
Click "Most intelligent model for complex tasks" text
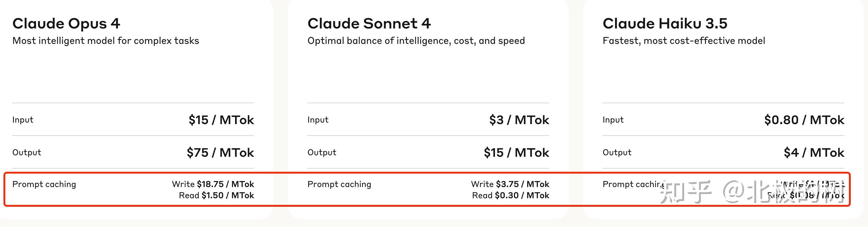pyautogui.click(x=106, y=41)
